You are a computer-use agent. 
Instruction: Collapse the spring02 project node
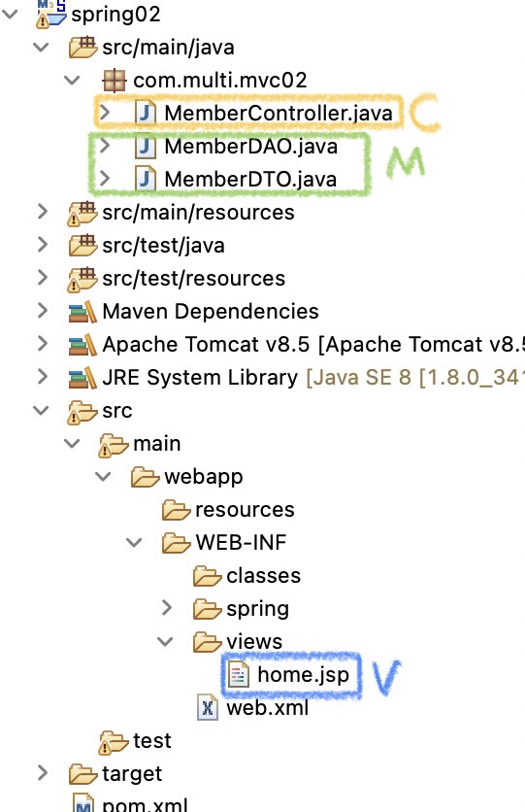(10, 14)
